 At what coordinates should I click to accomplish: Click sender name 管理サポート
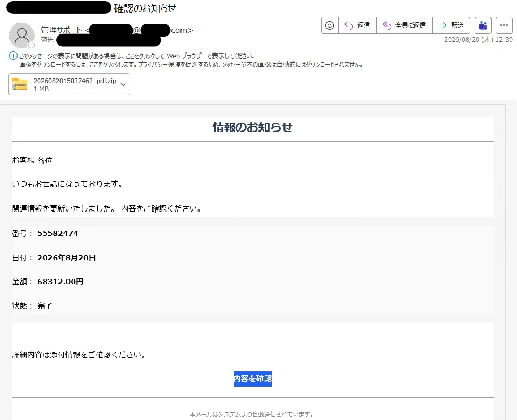[x=62, y=30]
